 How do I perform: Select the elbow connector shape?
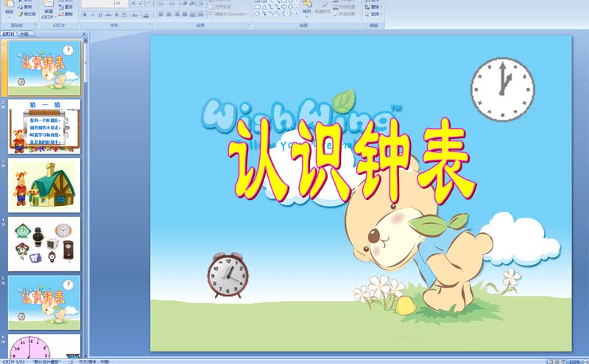(x=271, y=7)
